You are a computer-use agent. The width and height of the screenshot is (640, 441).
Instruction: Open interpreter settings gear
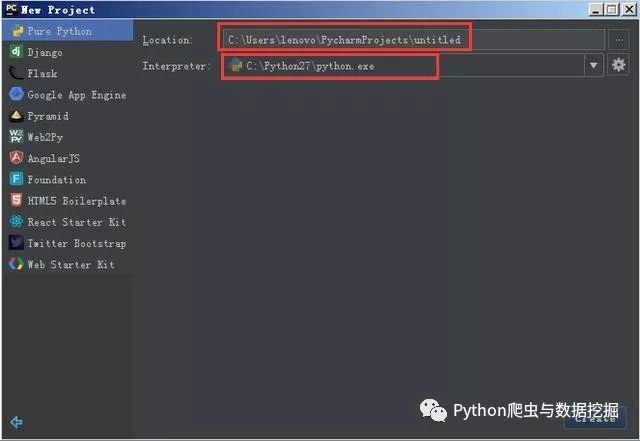(x=619, y=66)
